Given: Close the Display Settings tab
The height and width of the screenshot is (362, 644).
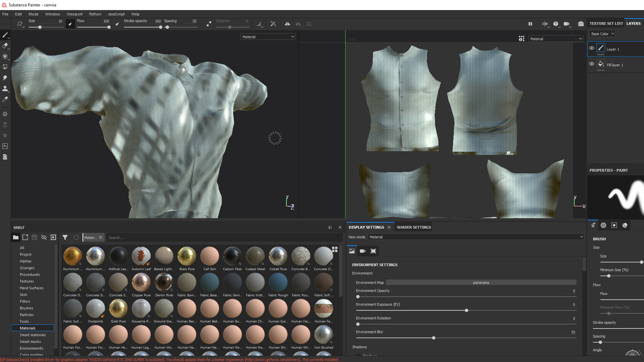Looking at the screenshot, I should [x=389, y=227].
